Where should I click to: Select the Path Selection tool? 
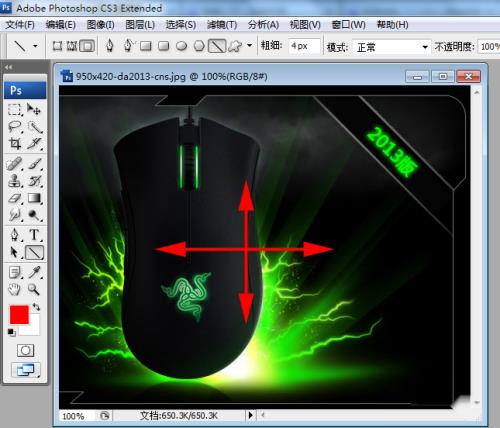pyautogui.click(x=14, y=252)
